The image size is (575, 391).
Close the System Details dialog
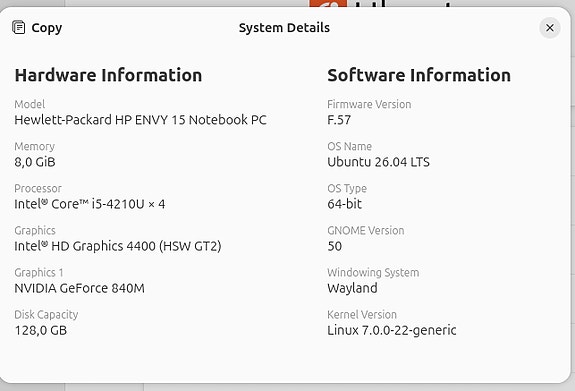(x=549, y=28)
